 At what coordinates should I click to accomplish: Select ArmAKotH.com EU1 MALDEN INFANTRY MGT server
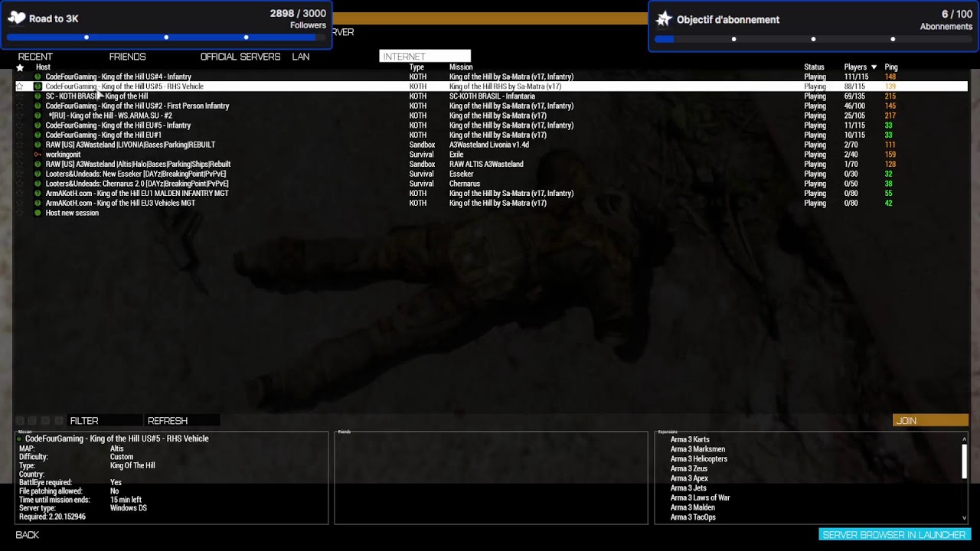tap(490, 194)
